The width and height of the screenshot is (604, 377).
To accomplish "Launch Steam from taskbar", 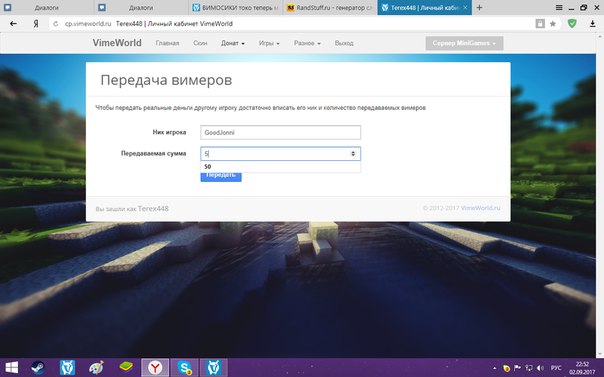I will 38,367.
